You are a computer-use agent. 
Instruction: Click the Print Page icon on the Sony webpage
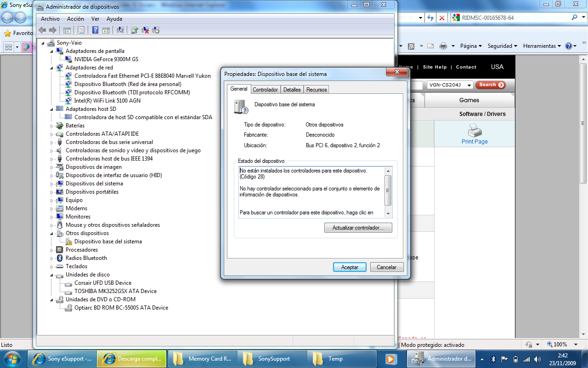tap(475, 131)
